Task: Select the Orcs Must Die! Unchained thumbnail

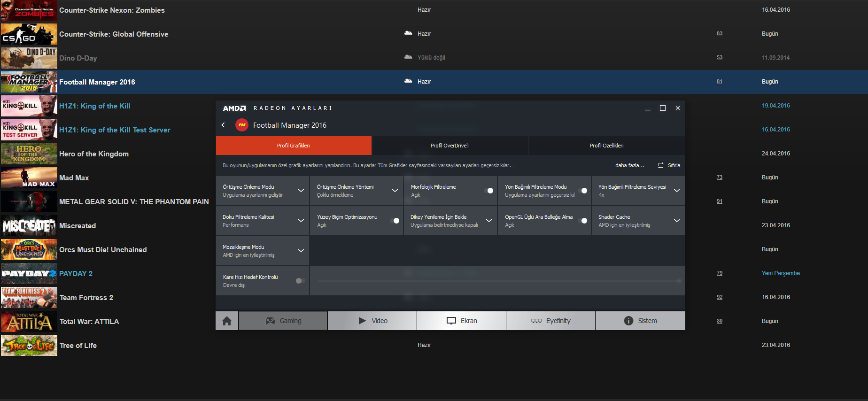Action: (x=29, y=250)
